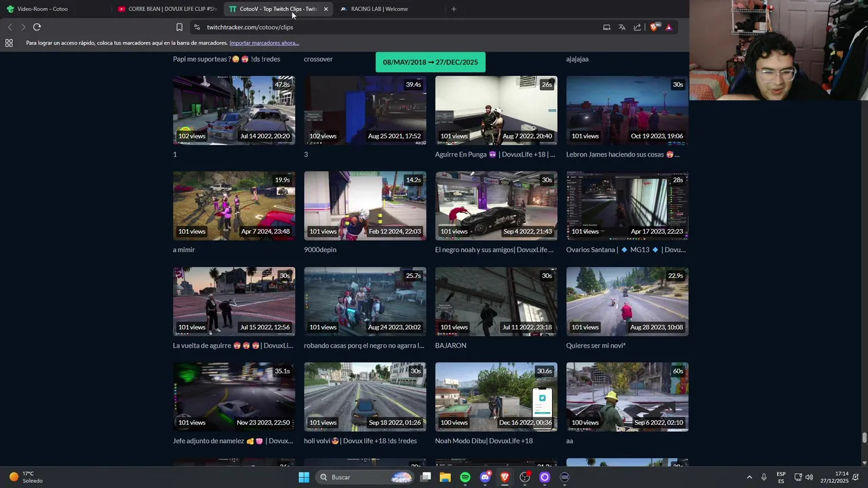
Task: Open the ESP ES language switcher
Action: (781, 477)
